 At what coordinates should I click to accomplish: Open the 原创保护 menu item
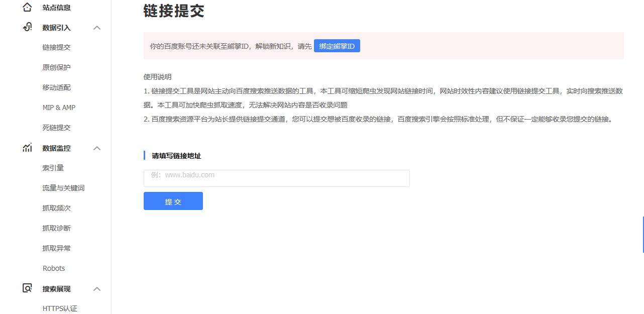(56, 67)
